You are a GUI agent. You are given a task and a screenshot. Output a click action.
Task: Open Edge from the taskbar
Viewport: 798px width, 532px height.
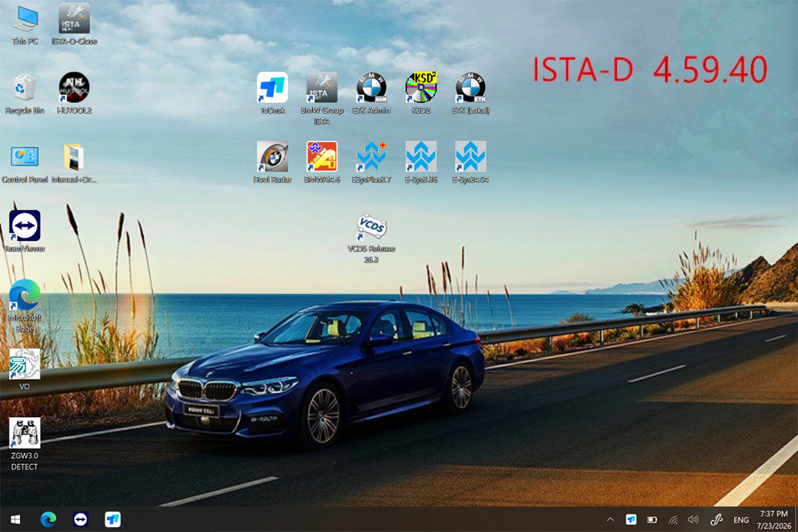49,519
